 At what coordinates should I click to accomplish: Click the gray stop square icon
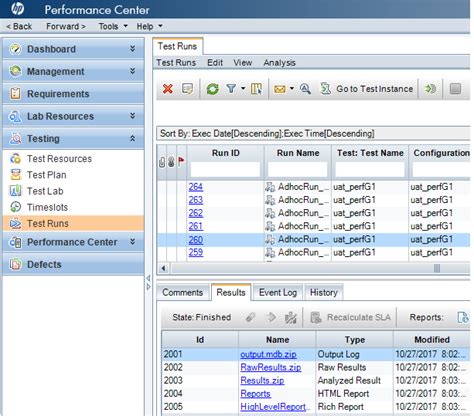[x=455, y=89]
